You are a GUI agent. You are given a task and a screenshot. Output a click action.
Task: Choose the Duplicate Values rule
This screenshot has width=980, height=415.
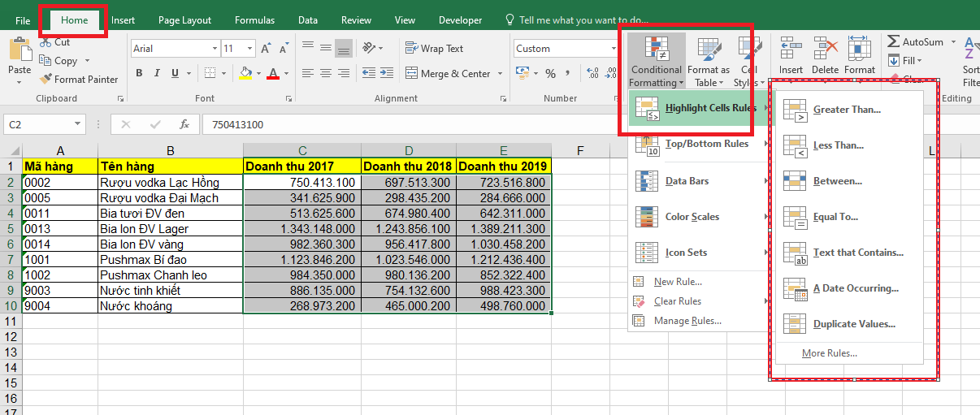(x=853, y=324)
